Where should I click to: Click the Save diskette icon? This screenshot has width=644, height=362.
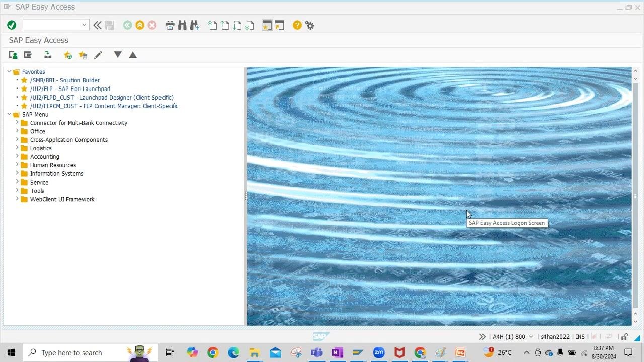(110, 25)
